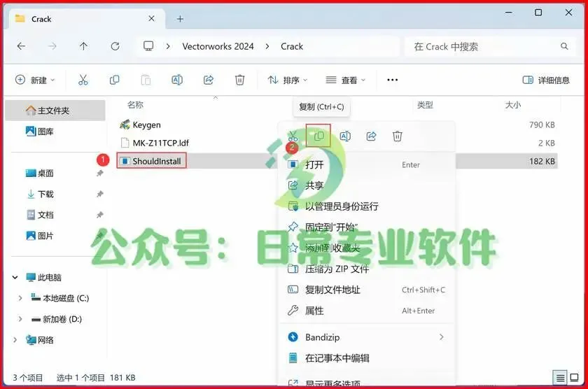This screenshot has width=588, height=389.
Task: Choose 压缩为 ZIP 文件 in context menu
Action: pos(366,269)
